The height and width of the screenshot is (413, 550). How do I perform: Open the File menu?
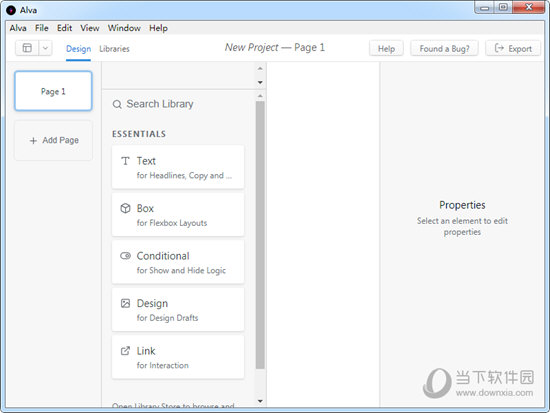(x=41, y=28)
